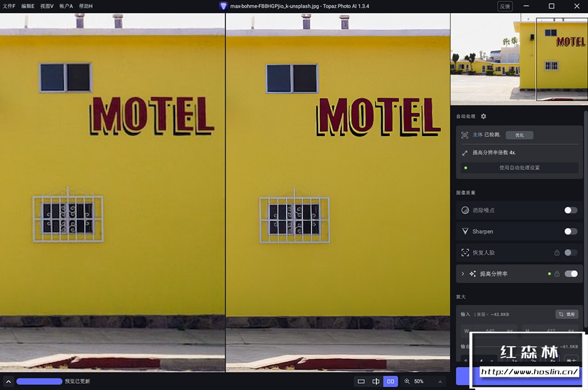Click the zoom magnifier icon
Screen dimensions: 588x390
407,381
